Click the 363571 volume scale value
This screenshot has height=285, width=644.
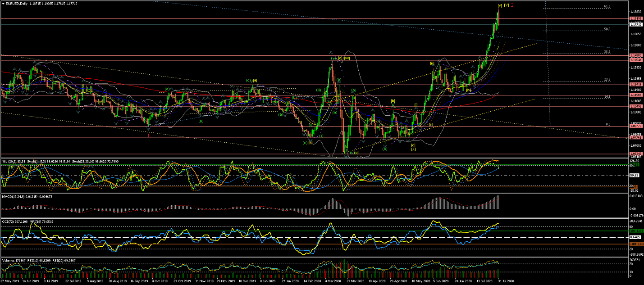coord(635,260)
